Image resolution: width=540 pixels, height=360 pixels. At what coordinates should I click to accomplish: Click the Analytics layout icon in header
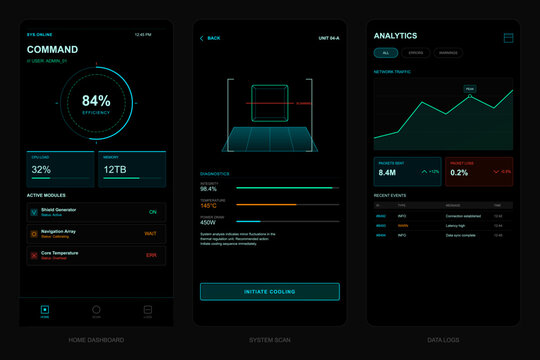point(508,38)
